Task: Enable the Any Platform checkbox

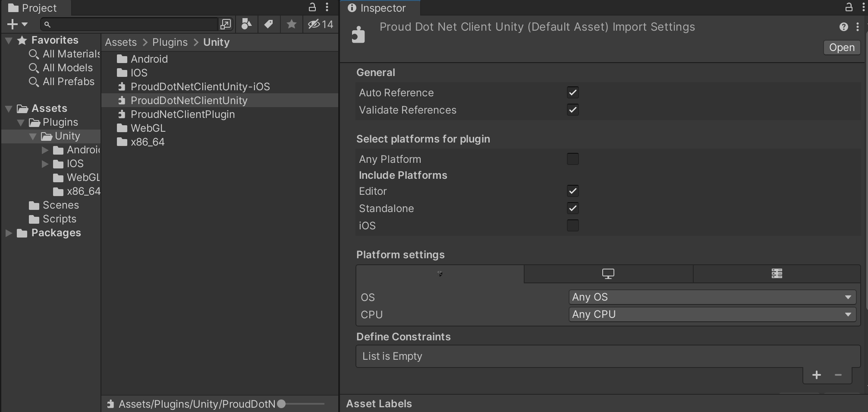Action: click(572, 159)
